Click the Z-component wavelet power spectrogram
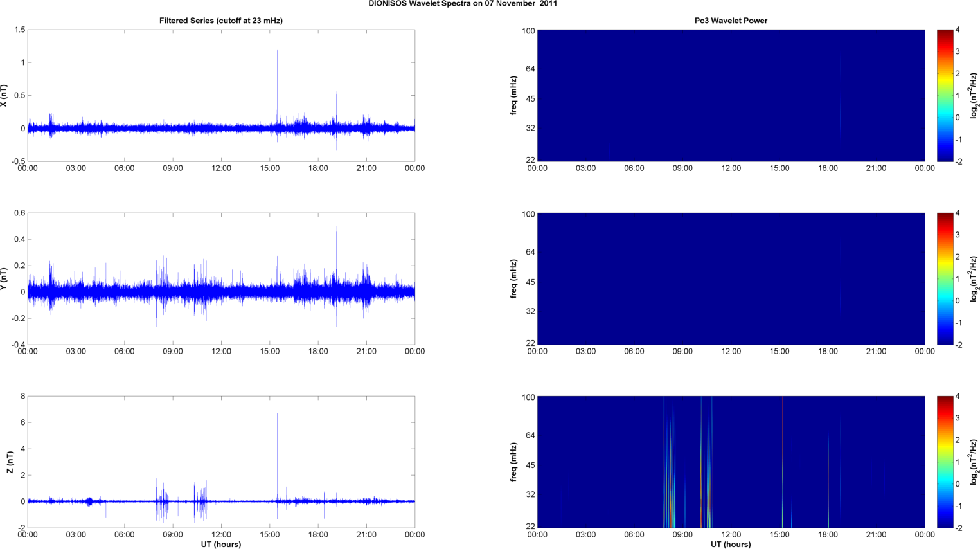 coord(731,462)
